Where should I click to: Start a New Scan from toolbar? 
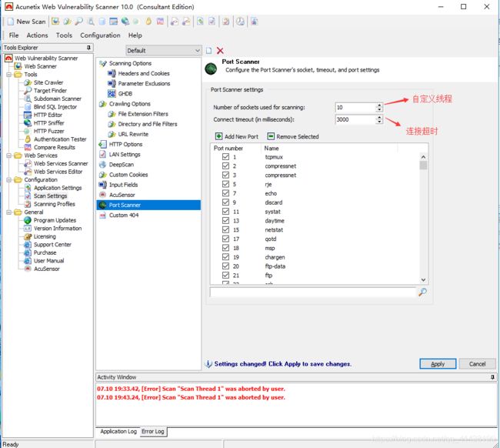(x=27, y=22)
